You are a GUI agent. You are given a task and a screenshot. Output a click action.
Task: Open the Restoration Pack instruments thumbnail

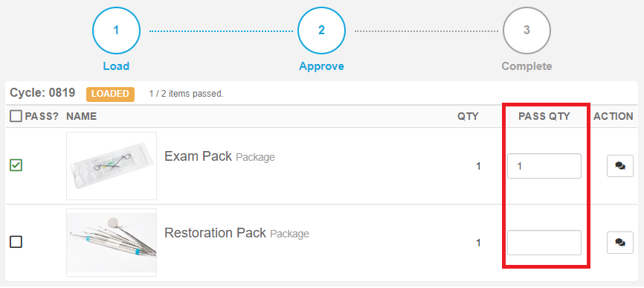click(x=112, y=243)
